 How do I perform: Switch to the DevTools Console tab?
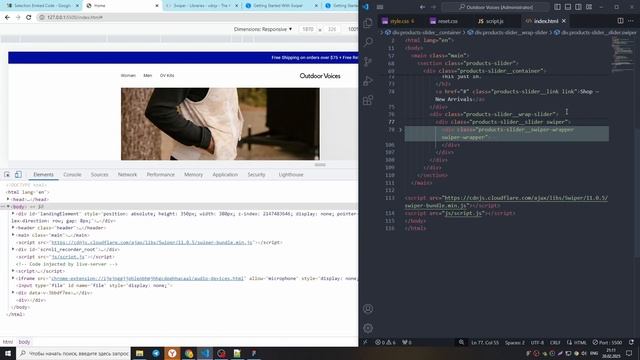pos(72,175)
